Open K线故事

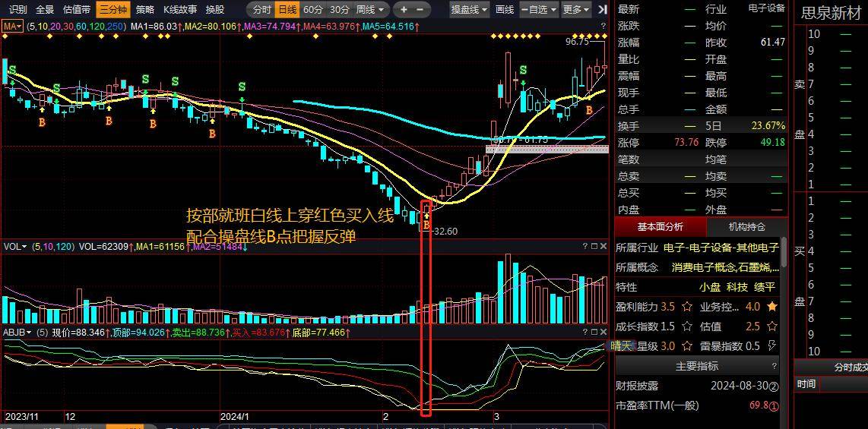[180, 9]
